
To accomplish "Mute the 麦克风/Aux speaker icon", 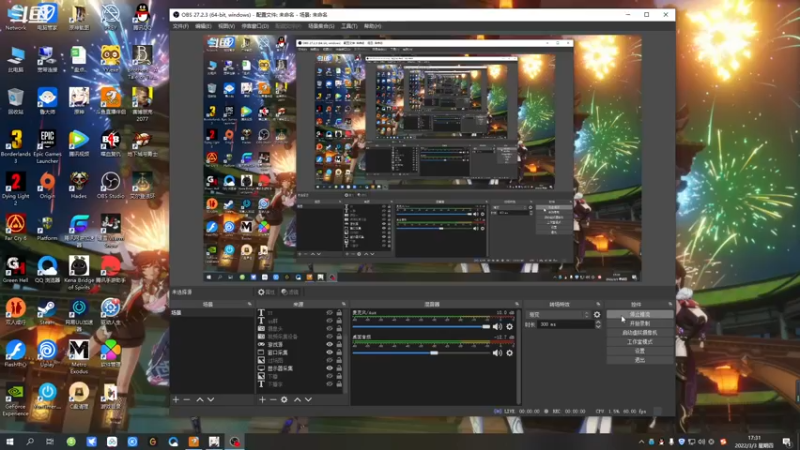I will click(497, 327).
